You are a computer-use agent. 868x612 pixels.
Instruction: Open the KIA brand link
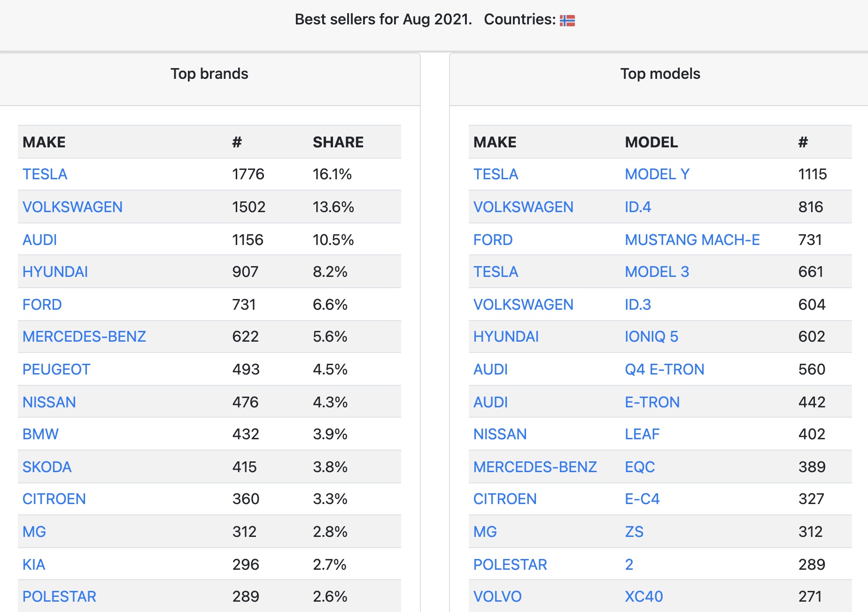click(34, 565)
